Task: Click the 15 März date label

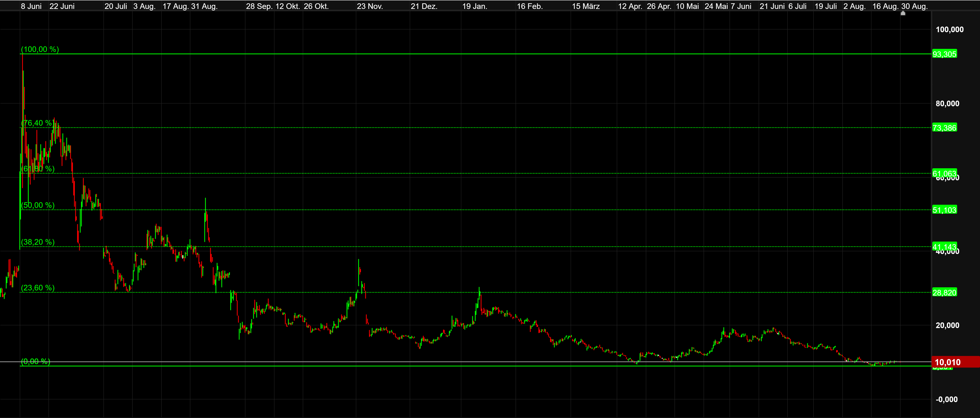Action: [586, 6]
